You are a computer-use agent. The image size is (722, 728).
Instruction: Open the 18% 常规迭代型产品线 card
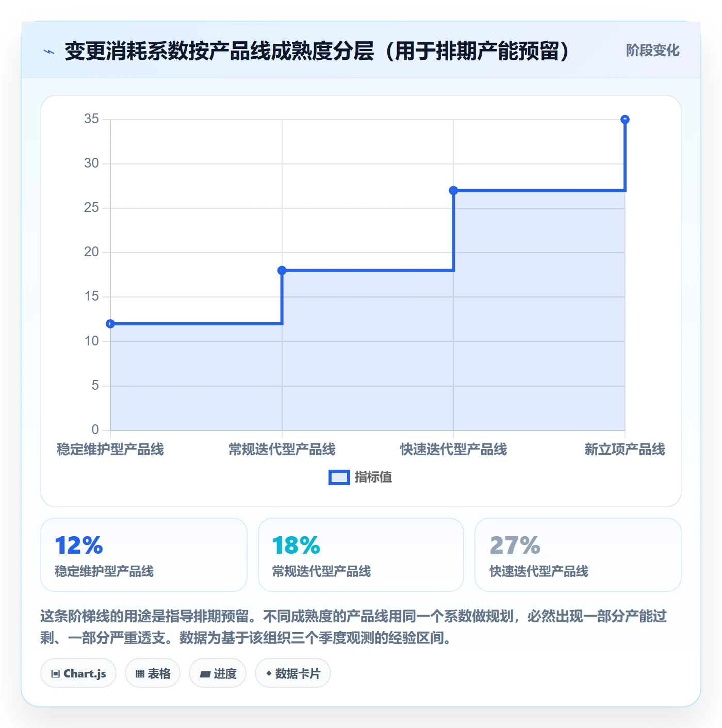coord(361,555)
